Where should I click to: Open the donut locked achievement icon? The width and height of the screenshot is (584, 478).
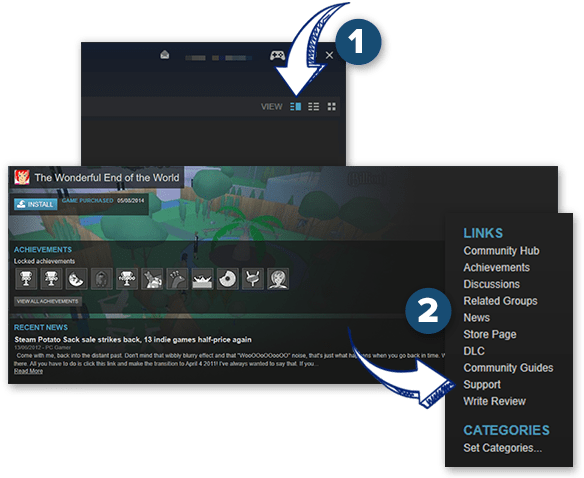(228, 278)
